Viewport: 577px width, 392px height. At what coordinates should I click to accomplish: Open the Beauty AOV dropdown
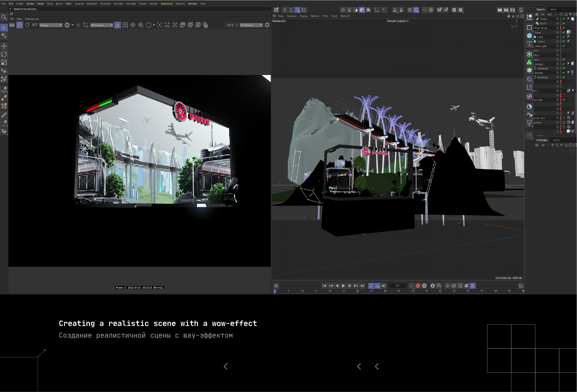51,25
